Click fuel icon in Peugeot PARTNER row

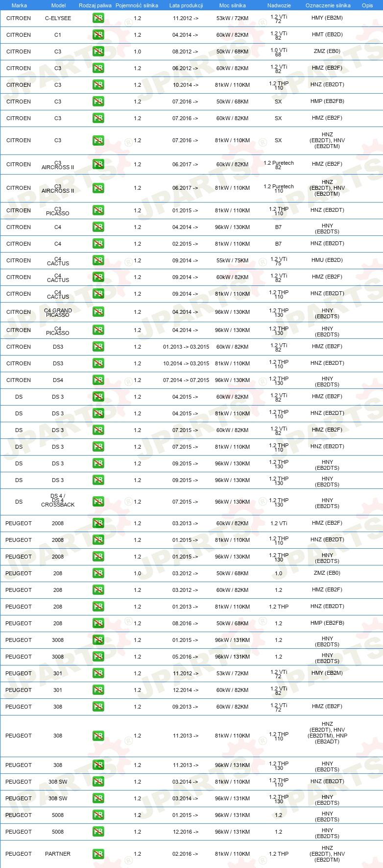pyautogui.click(x=98, y=854)
